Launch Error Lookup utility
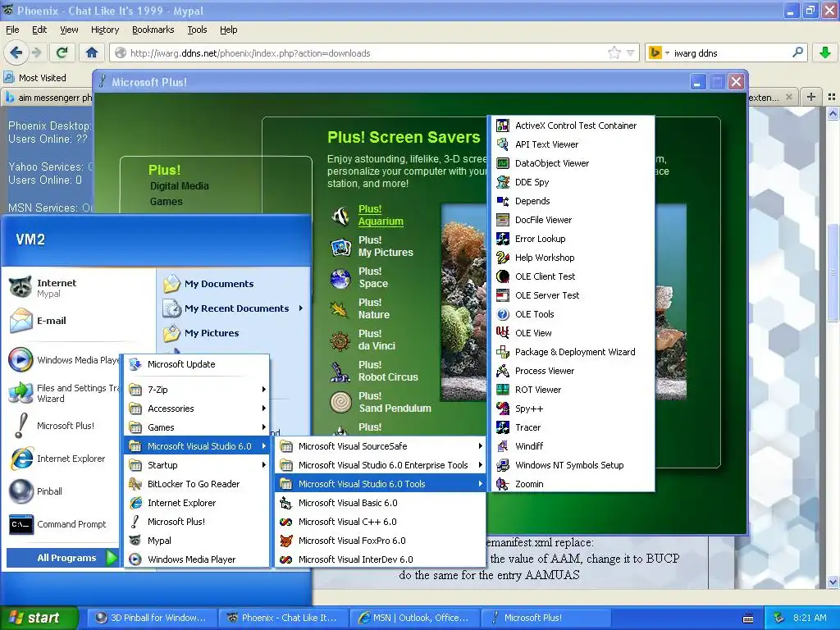Image resolution: width=840 pixels, height=630 pixels. pyautogui.click(x=573, y=239)
